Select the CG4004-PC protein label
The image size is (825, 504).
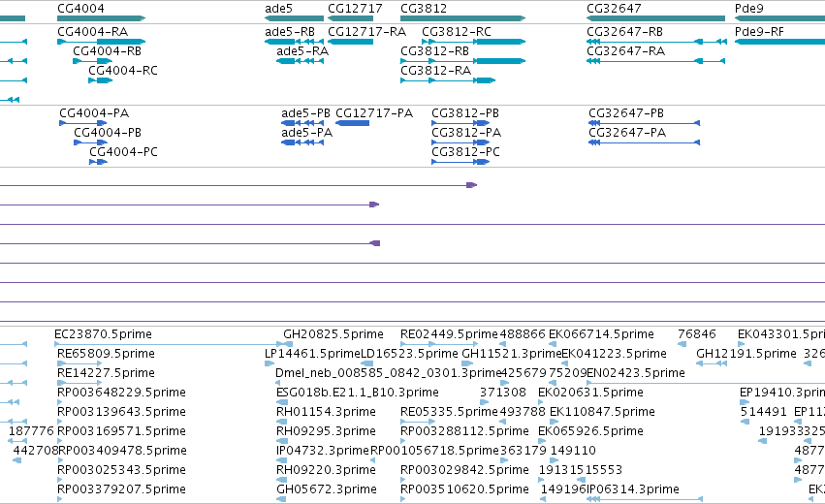123,152
